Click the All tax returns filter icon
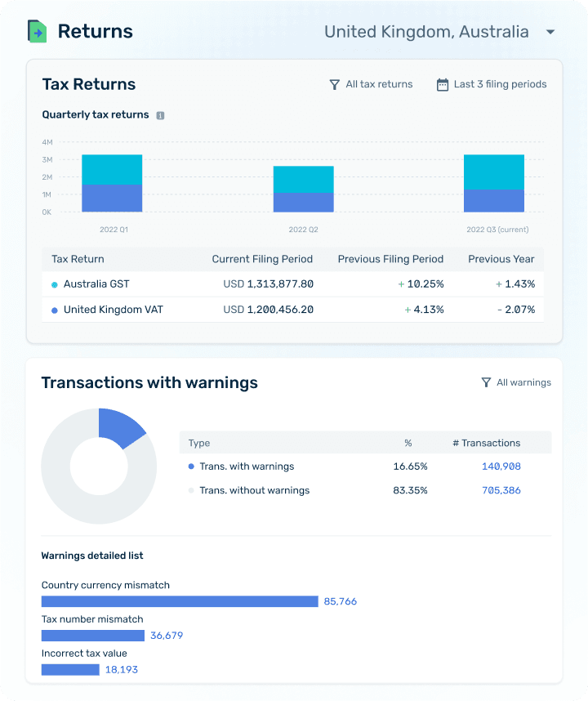Screen dimensions: 588x701 pyautogui.click(x=334, y=84)
